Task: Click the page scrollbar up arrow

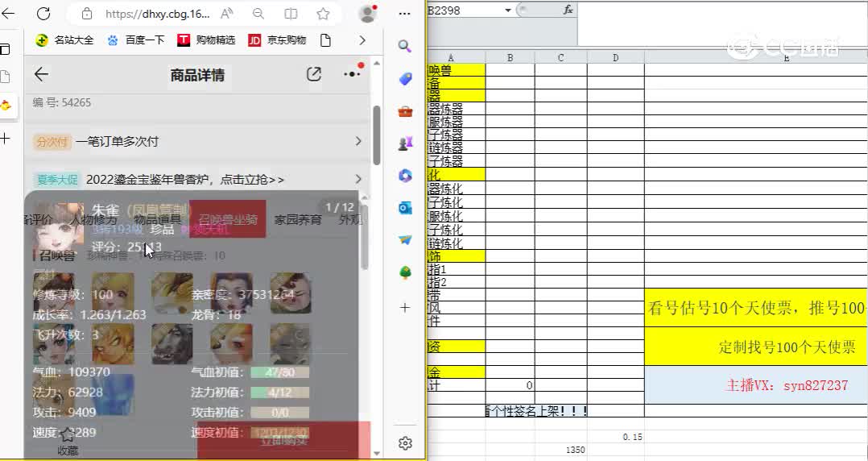Action: click(377, 63)
